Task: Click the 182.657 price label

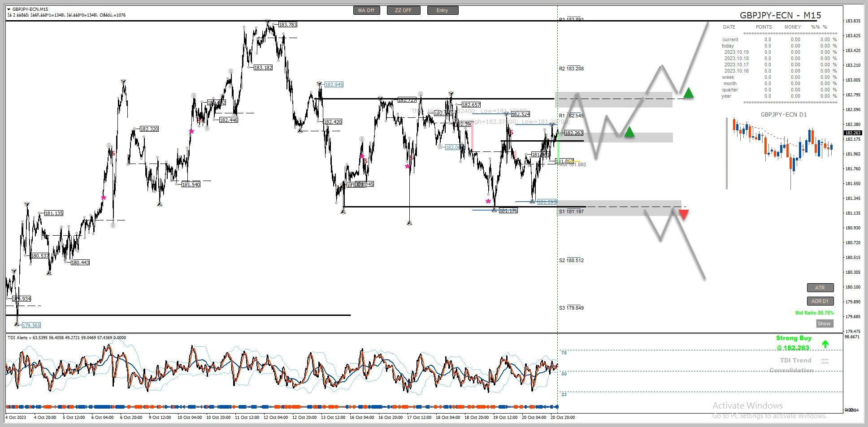Action: [x=471, y=105]
